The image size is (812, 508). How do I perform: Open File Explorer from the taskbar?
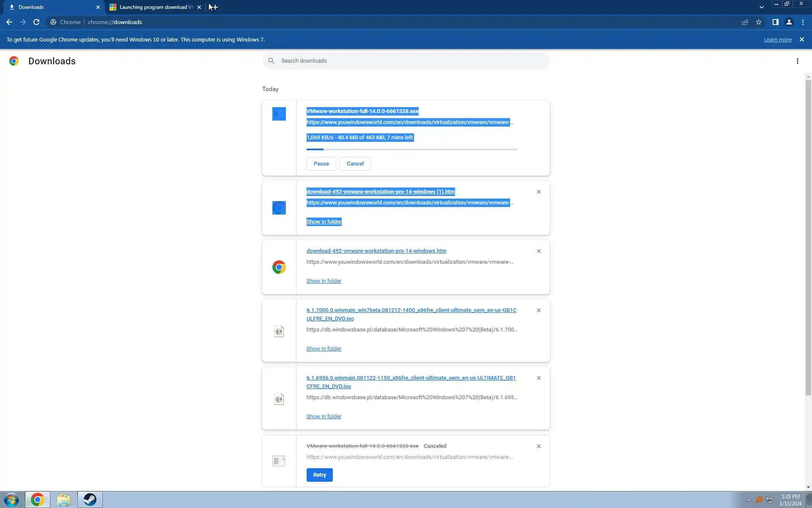64,500
